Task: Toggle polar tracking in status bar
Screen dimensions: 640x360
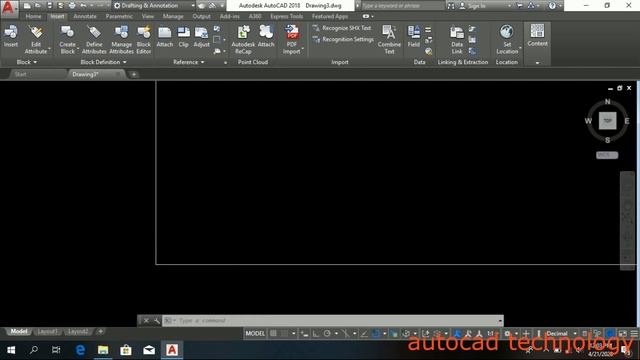Action: point(327,333)
